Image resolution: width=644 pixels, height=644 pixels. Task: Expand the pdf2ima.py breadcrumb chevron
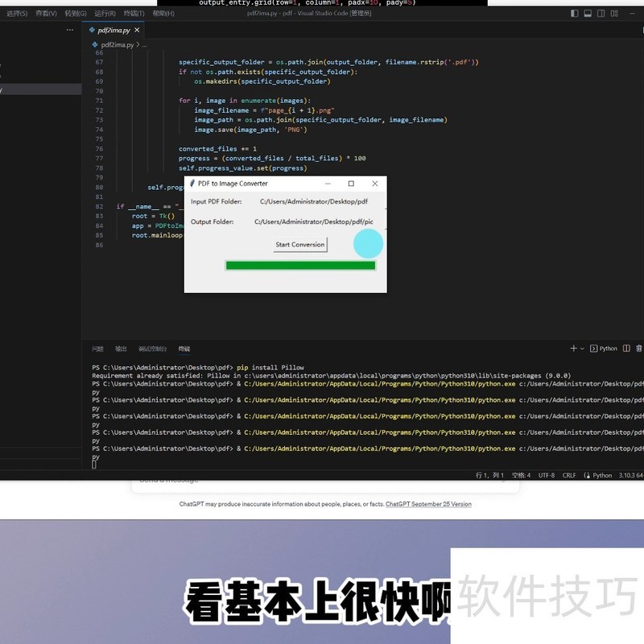pyautogui.click(x=139, y=45)
